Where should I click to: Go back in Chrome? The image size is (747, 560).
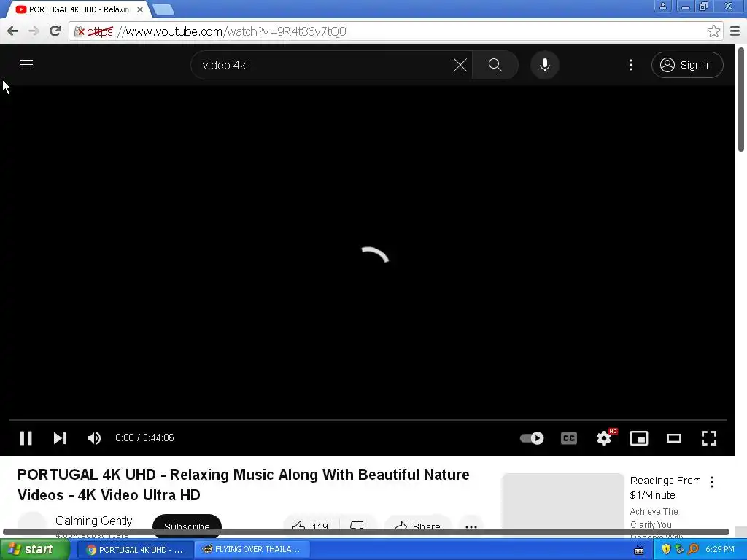pyautogui.click(x=13, y=31)
